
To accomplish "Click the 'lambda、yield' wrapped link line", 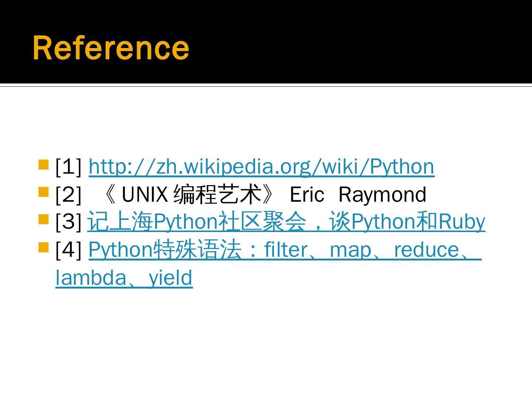I will (124, 278).
